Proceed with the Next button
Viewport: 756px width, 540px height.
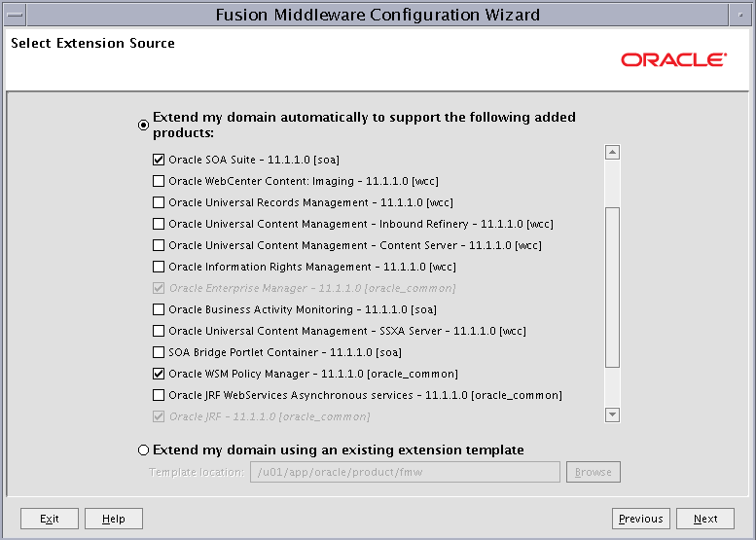coord(705,519)
